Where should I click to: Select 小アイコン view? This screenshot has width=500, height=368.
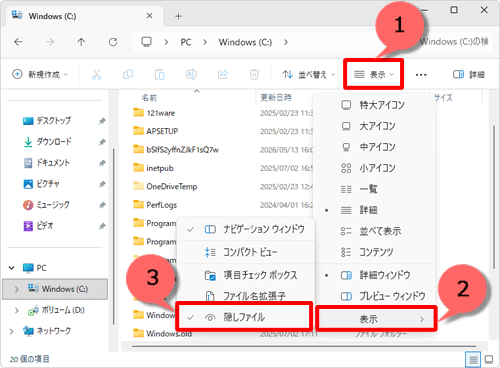(x=375, y=168)
